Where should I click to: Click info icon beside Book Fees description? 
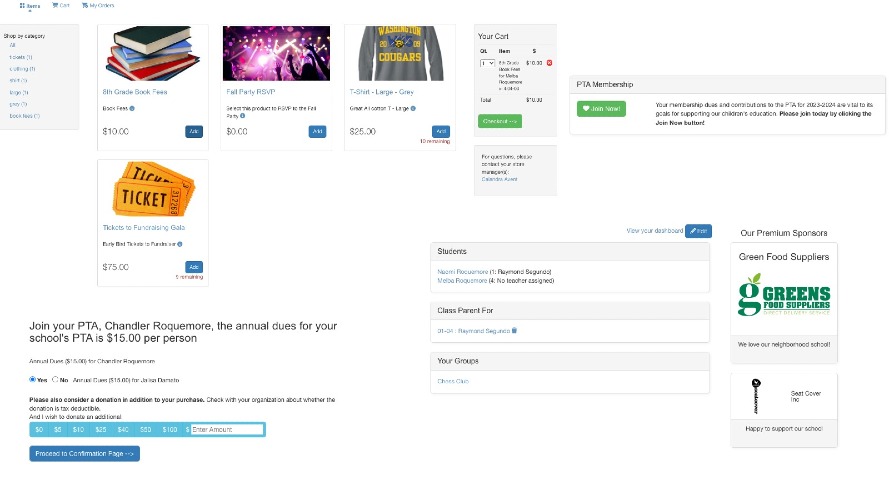[133, 108]
